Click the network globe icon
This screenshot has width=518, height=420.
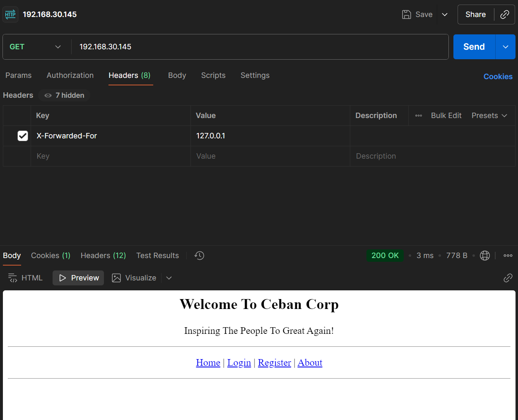[x=484, y=256]
